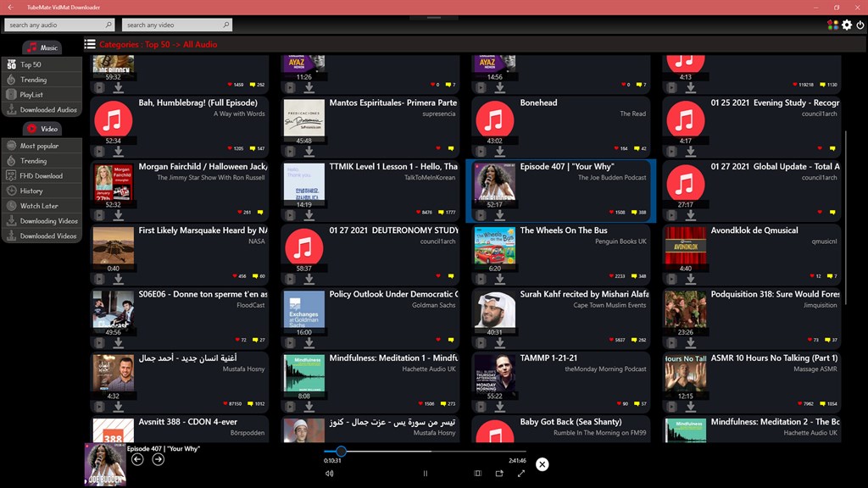This screenshot has height=488, width=868.
Task: Skip to the next track in player
Action: (x=158, y=459)
